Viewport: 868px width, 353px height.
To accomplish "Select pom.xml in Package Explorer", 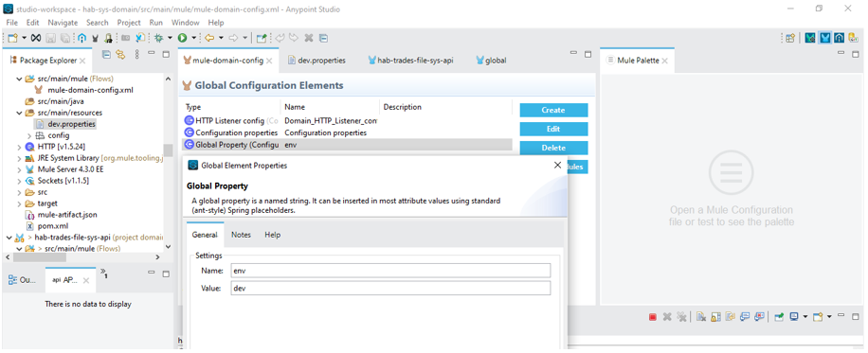I will pos(47,226).
